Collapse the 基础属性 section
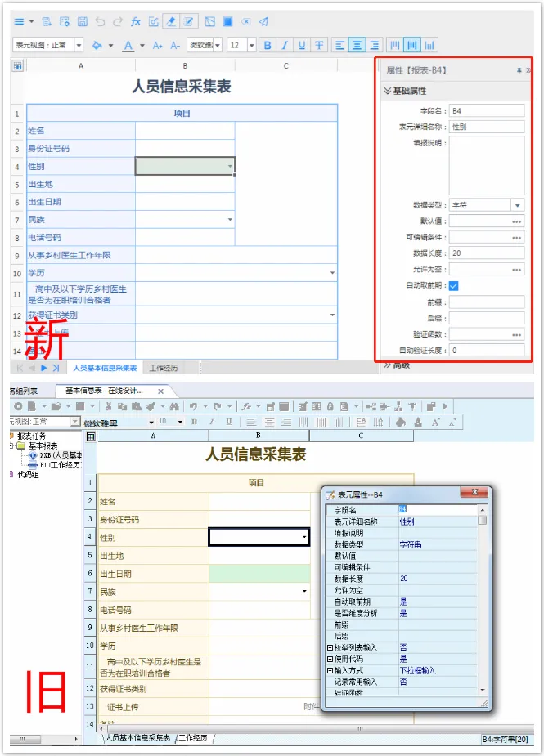Screen dimensions: 544x756 (x=388, y=91)
